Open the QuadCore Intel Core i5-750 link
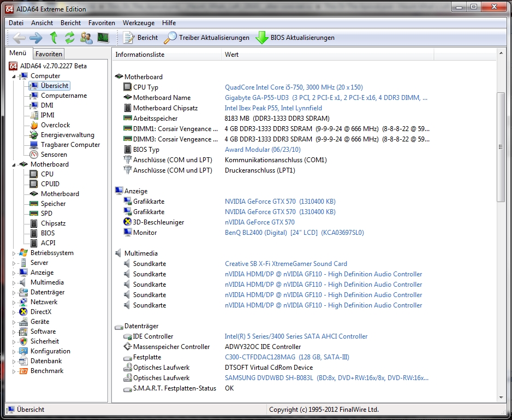Image resolution: width=512 pixels, height=420 pixels. click(x=294, y=87)
